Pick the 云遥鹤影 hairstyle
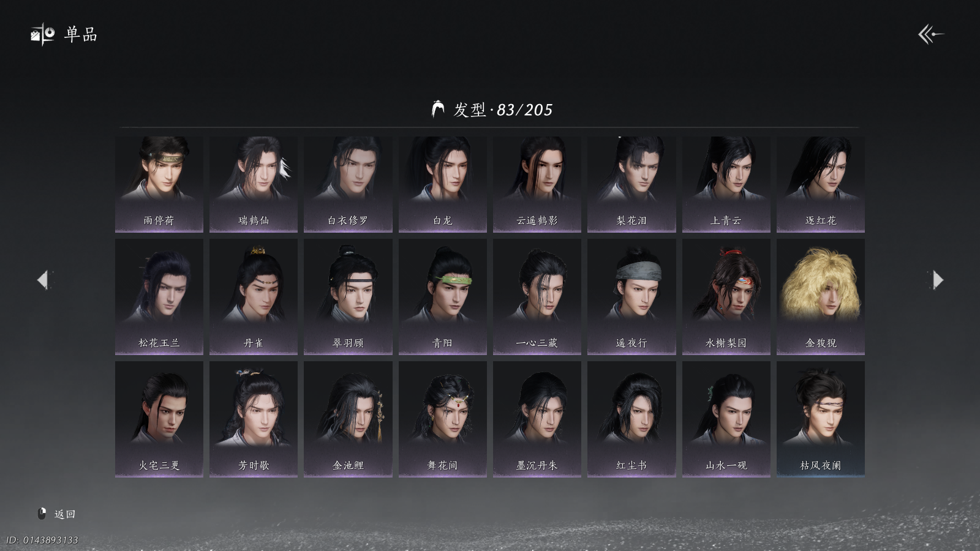Viewport: 980px width, 551px height. [537, 184]
